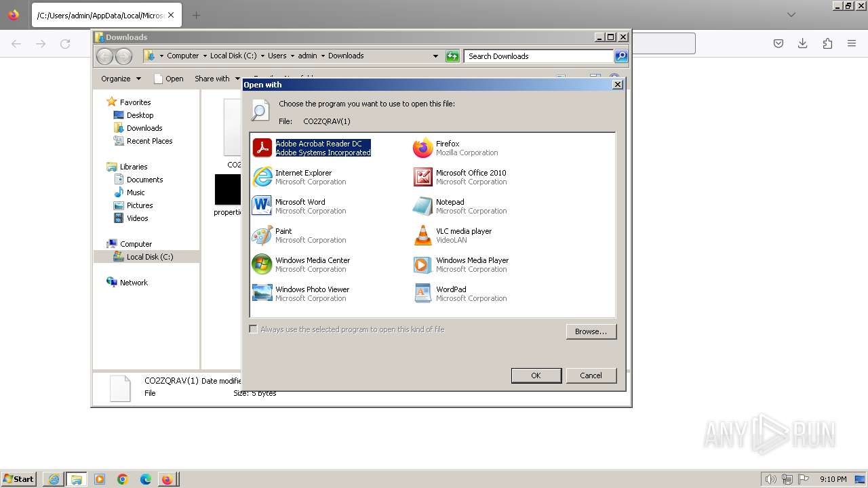Image resolution: width=868 pixels, height=488 pixels.
Task: Select the Favorites header in the navigation pane
Action: (x=135, y=102)
